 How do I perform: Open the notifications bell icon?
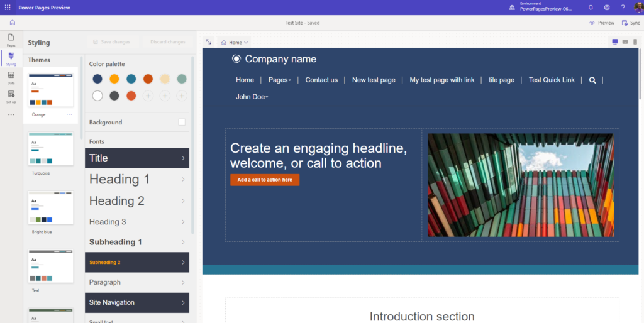[x=591, y=8]
